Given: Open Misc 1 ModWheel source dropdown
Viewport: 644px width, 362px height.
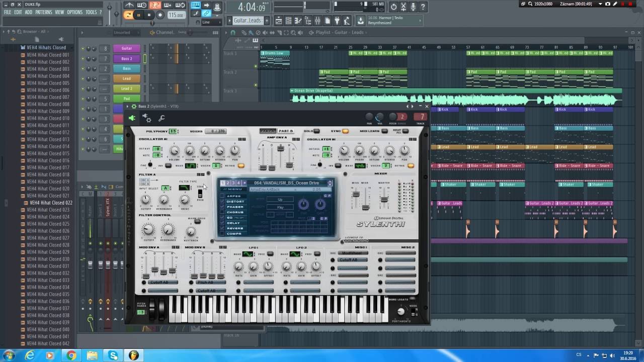Looking at the screenshot, I should click(353, 253).
